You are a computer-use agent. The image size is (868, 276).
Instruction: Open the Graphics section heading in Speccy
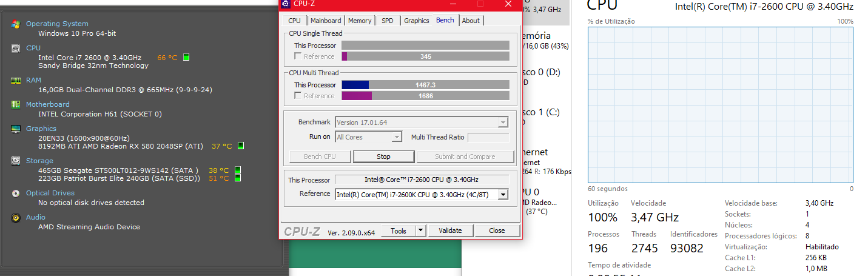[x=41, y=129]
